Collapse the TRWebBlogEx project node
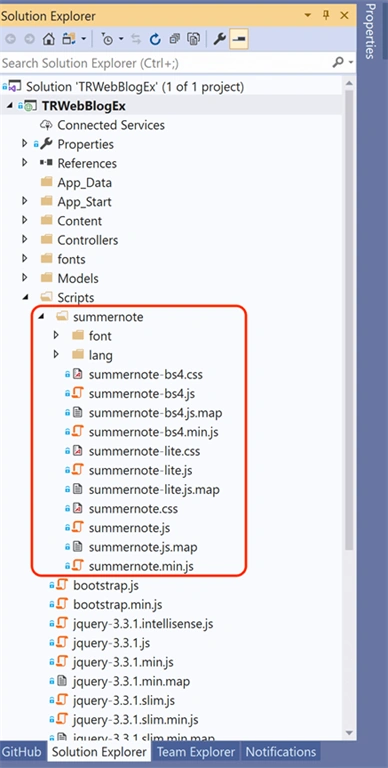Viewport: 388px width, 768px height. [10, 106]
